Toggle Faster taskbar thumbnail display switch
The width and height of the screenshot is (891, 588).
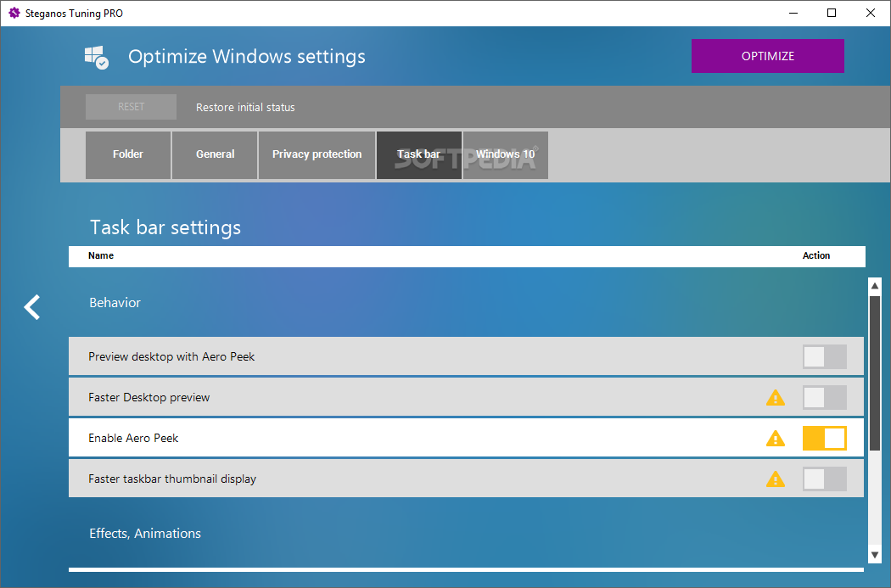(825, 479)
